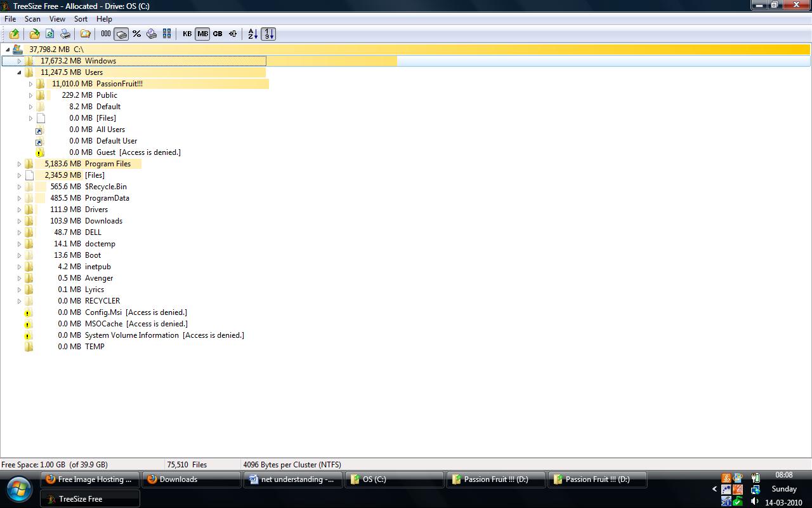Open the Help menu
The image size is (812, 508).
pos(104,19)
